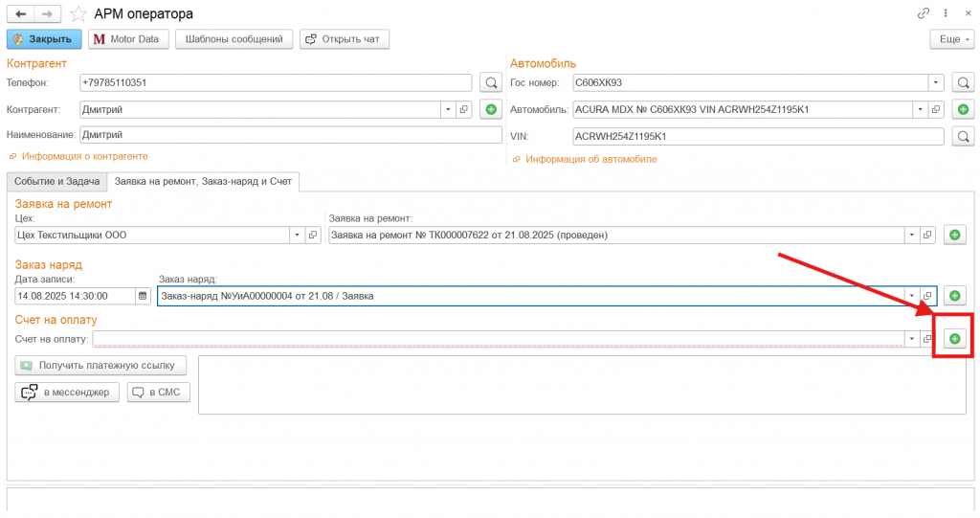Search contractor by phone magnifier icon
980x518 pixels.
point(490,83)
